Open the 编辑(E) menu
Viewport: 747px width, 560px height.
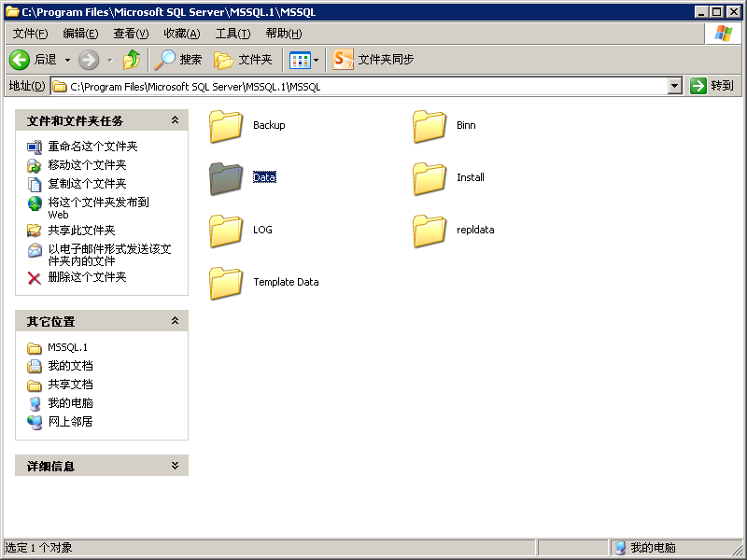pyautogui.click(x=80, y=34)
